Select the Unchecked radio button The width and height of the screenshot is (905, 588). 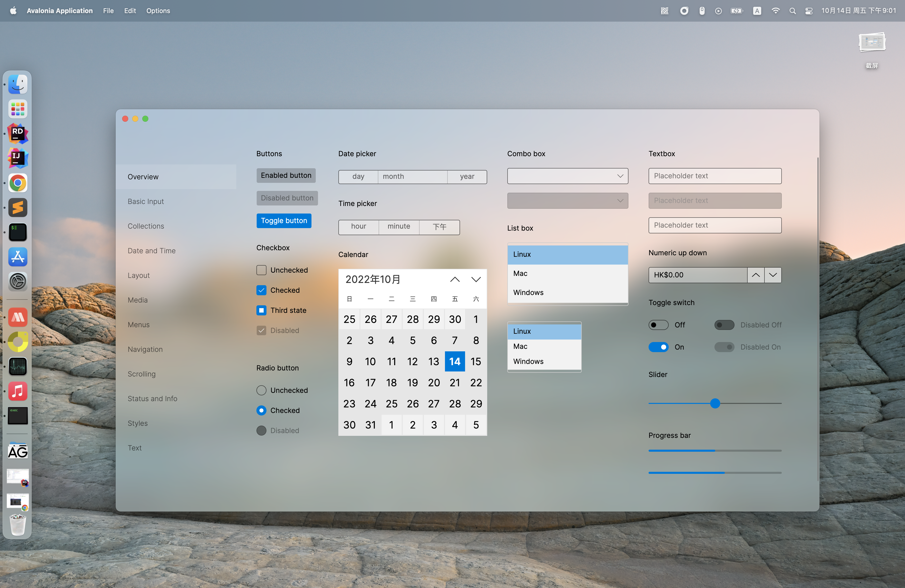click(261, 390)
